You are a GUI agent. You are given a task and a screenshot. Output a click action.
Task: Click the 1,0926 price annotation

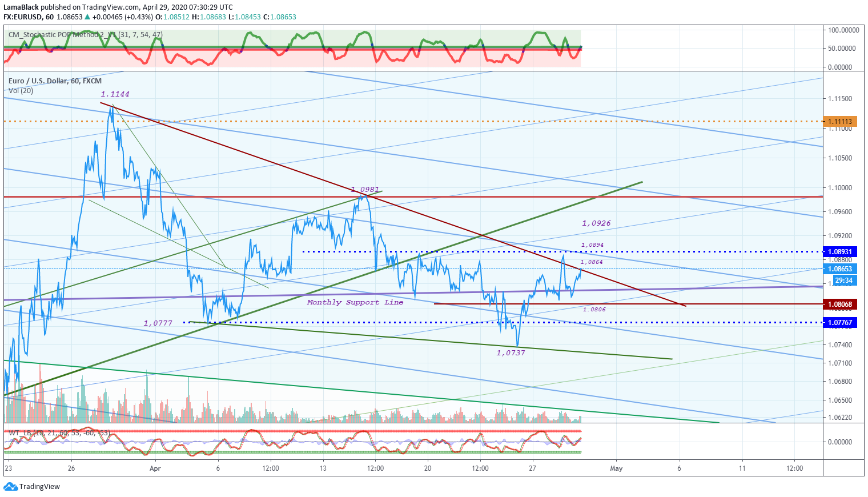point(596,223)
